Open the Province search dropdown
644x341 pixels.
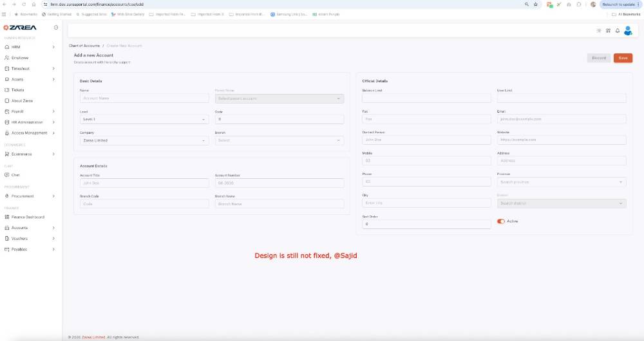coord(562,182)
